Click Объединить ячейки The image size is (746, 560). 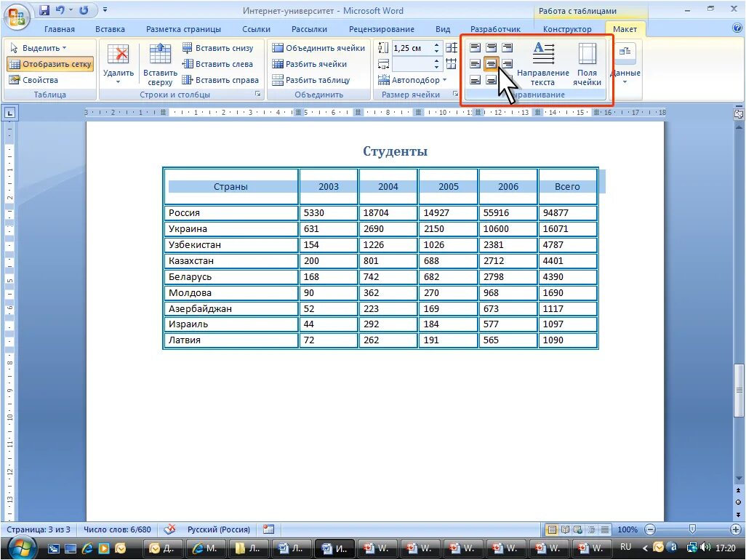(x=318, y=48)
